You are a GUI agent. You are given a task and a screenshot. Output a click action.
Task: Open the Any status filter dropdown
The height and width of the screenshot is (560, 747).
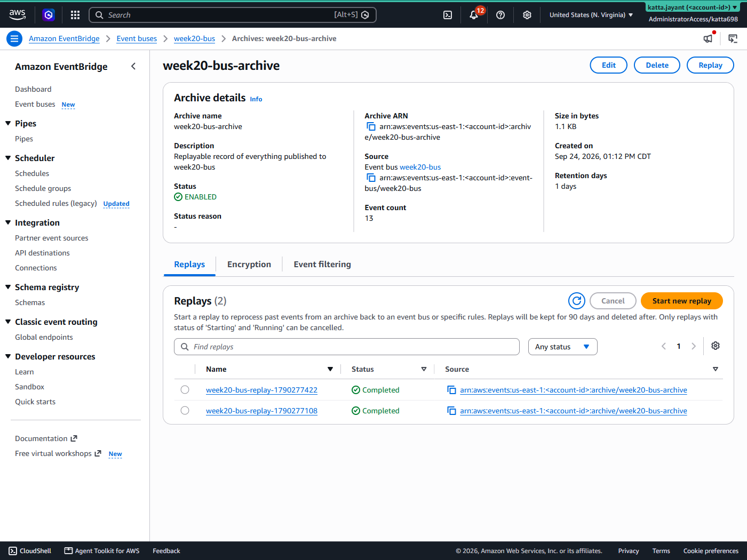(562, 347)
